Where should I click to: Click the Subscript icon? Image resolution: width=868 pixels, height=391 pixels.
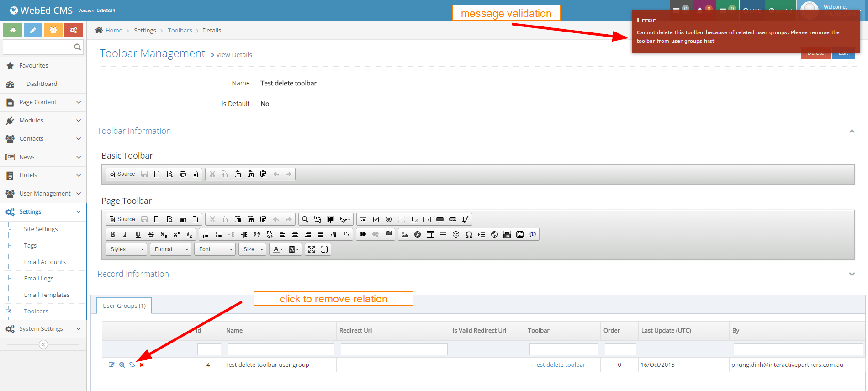coord(164,234)
